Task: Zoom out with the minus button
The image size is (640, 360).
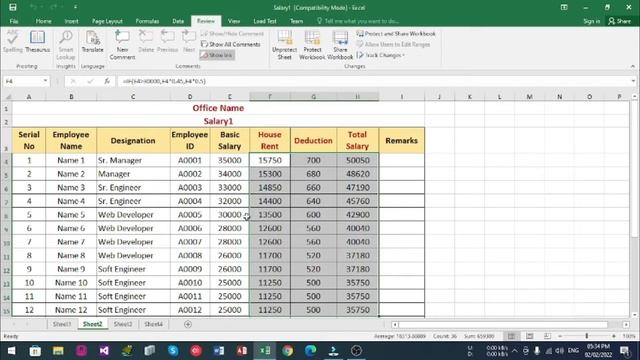Action: pyautogui.click(x=560, y=336)
